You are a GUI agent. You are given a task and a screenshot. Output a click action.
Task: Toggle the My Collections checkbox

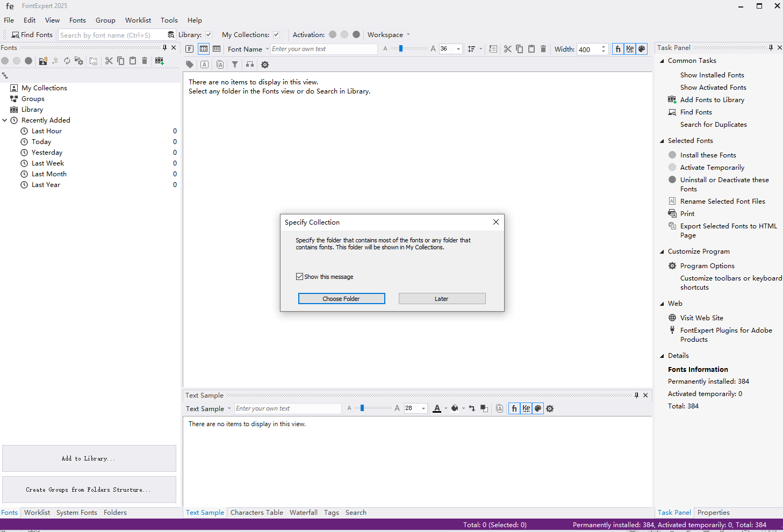pos(276,35)
